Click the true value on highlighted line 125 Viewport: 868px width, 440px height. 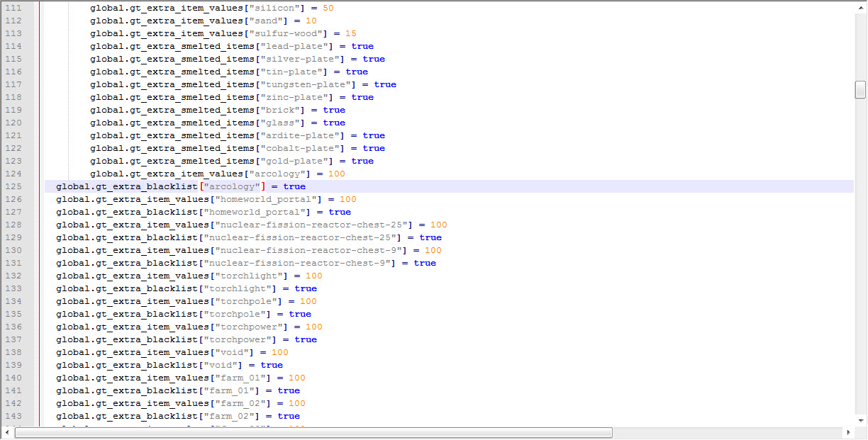(294, 186)
